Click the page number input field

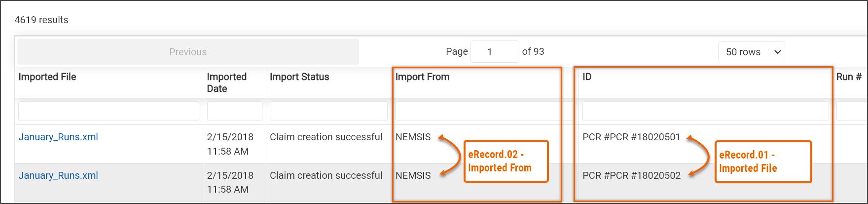[494, 52]
